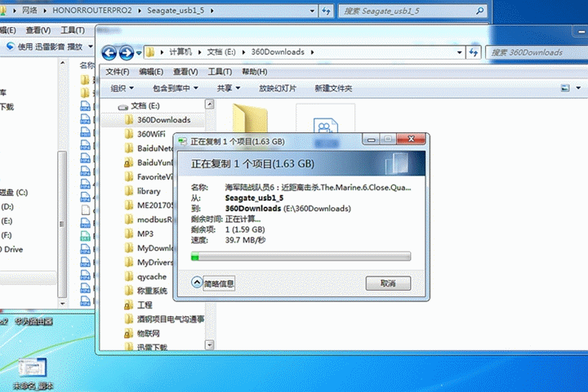Click refresh button beside 360Downloads address bar

click(474, 52)
